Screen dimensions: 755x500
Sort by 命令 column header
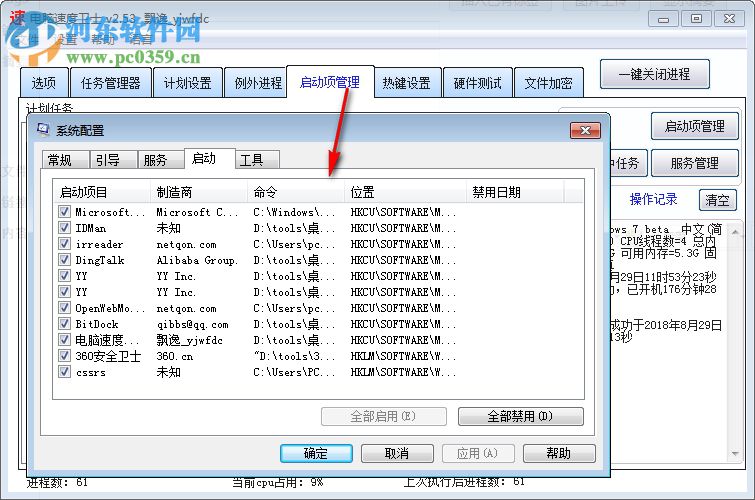coord(296,192)
